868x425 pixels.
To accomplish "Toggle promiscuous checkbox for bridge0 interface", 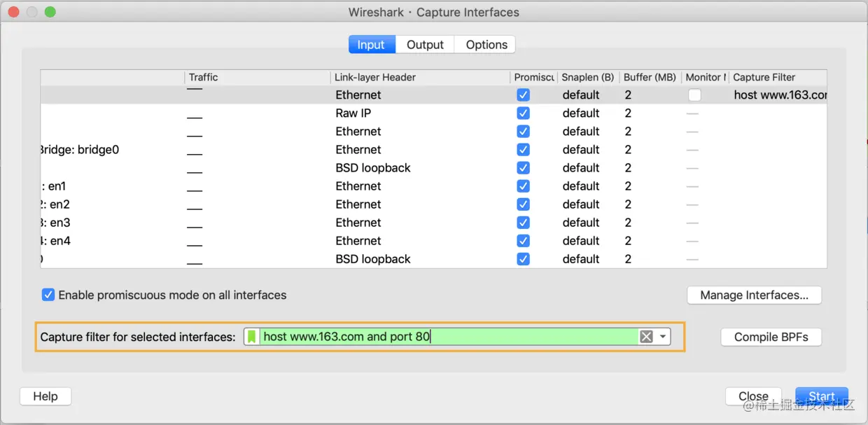I will (x=523, y=150).
